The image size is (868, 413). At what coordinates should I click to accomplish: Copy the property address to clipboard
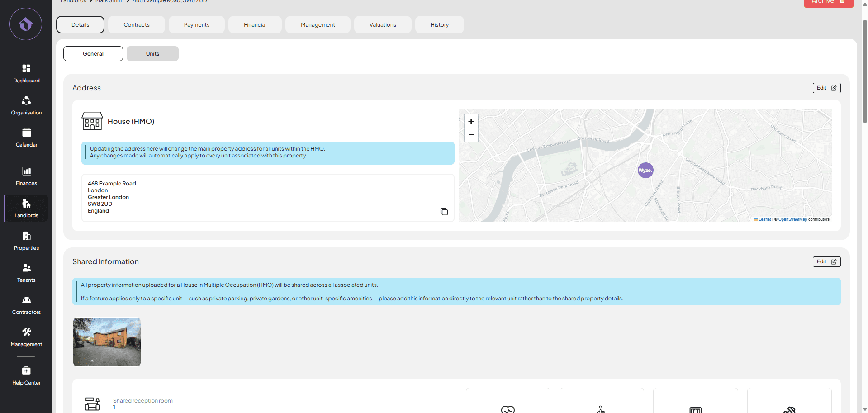(x=444, y=212)
